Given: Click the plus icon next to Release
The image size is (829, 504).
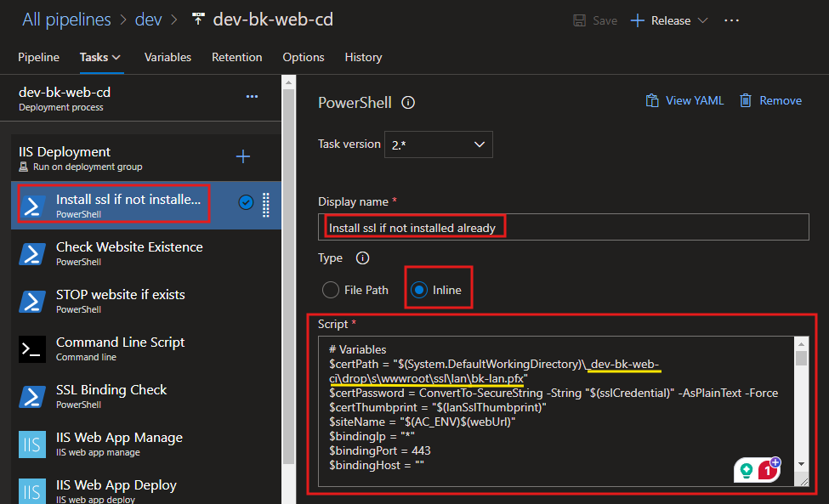Looking at the screenshot, I should [638, 20].
